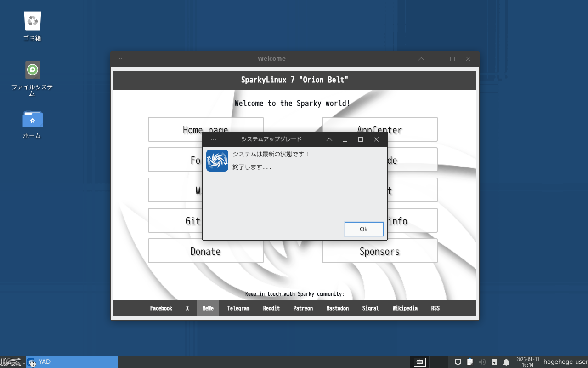Screen dimensions: 588x368
Task: Open the hogehoge-user session menu
Action: click(x=565, y=362)
